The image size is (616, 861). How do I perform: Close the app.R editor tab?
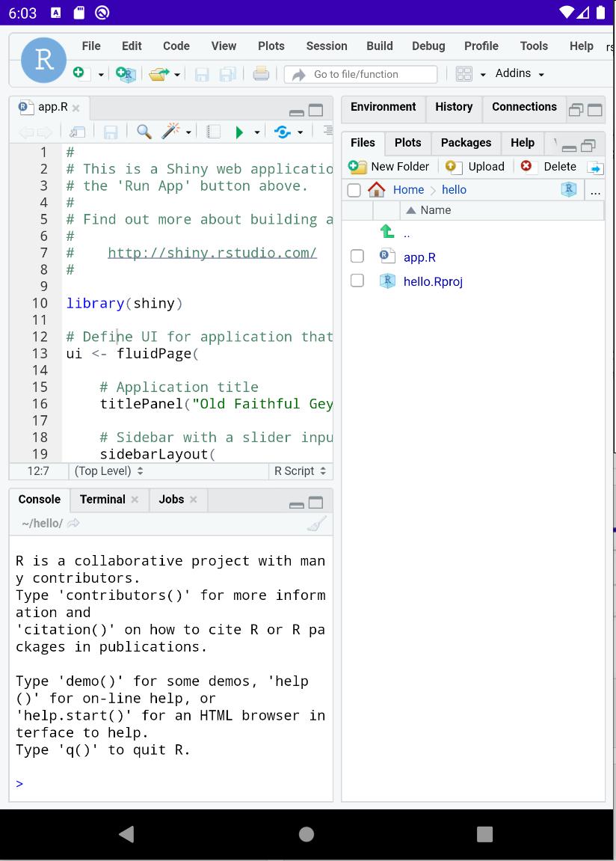click(76, 108)
